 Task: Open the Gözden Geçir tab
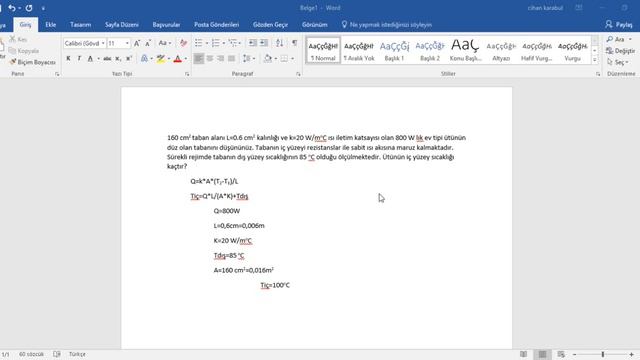pyautogui.click(x=270, y=24)
